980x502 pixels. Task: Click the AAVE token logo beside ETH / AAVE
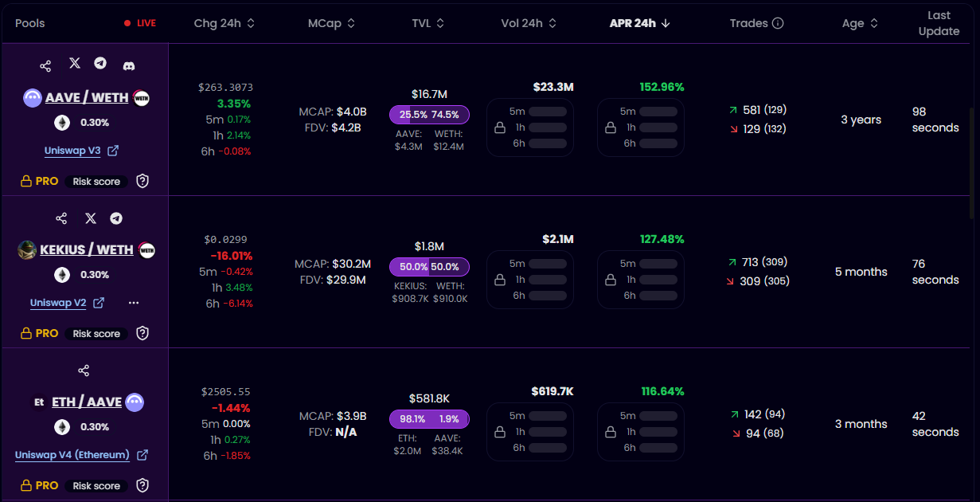[x=135, y=402]
